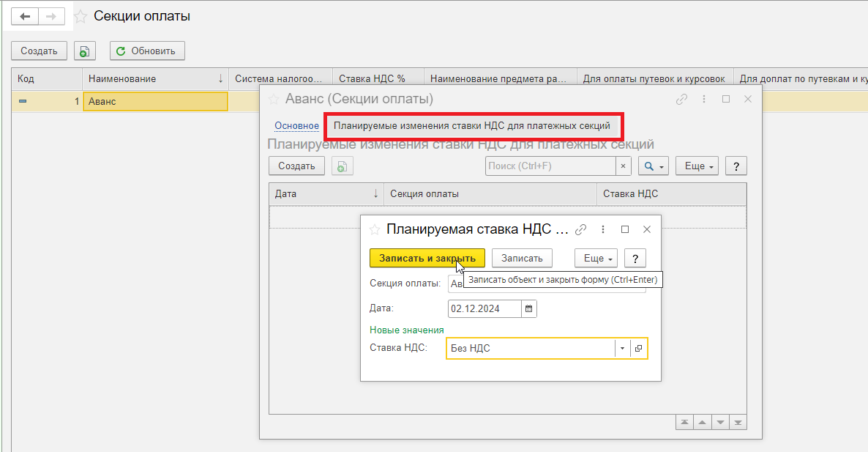
Task: Sort by the Код column header
Action: [x=47, y=78]
